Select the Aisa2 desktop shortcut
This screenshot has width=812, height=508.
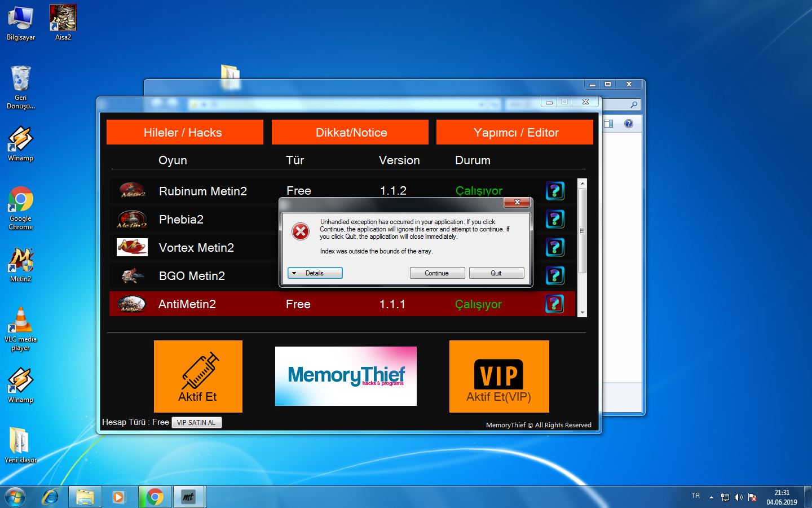63,23
